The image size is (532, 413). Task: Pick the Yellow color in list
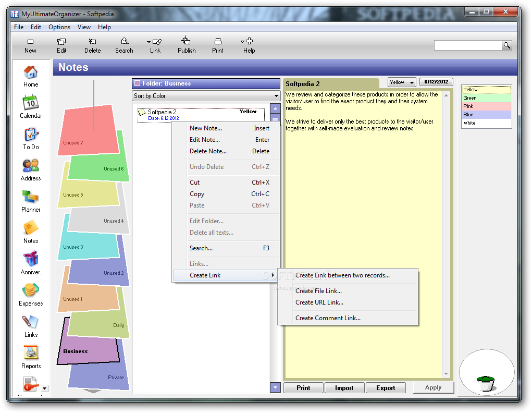pos(487,90)
